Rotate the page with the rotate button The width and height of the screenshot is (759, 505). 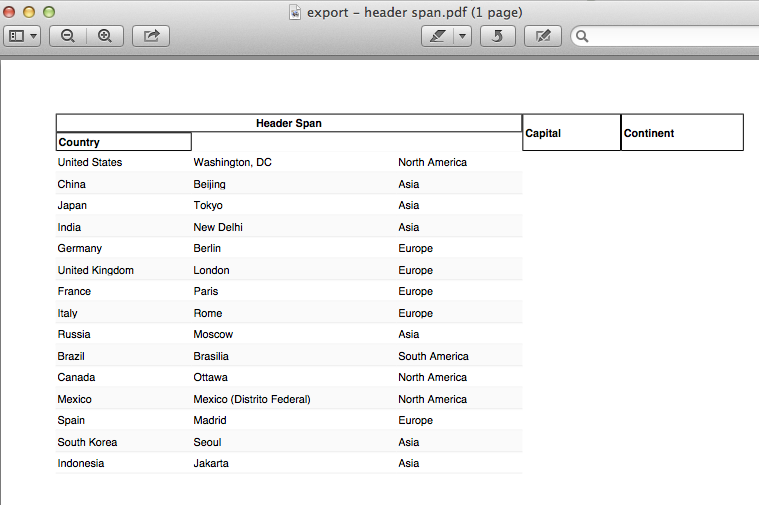[498, 36]
